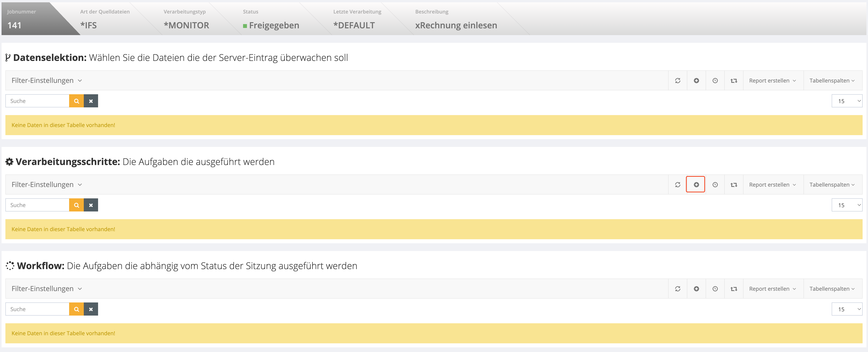Image resolution: width=868 pixels, height=352 pixels.
Task: Add new entry in Datenselektion table
Action: coord(696,80)
